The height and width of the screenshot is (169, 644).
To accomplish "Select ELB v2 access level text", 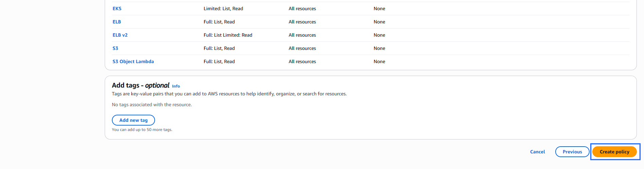I will 228,35.
